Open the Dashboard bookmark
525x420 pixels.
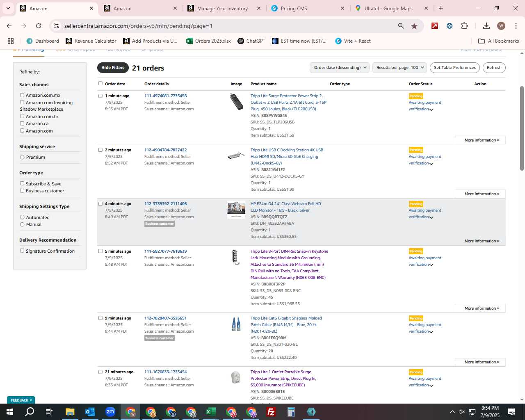point(43,41)
